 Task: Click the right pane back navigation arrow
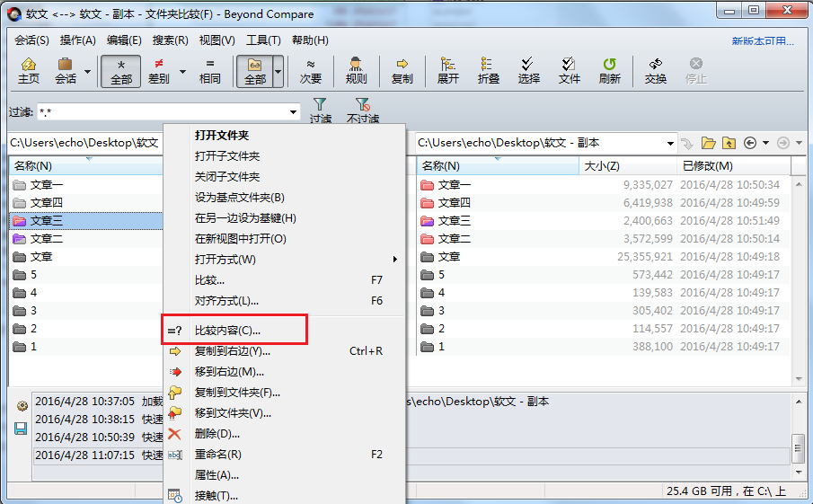tap(750, 143)
